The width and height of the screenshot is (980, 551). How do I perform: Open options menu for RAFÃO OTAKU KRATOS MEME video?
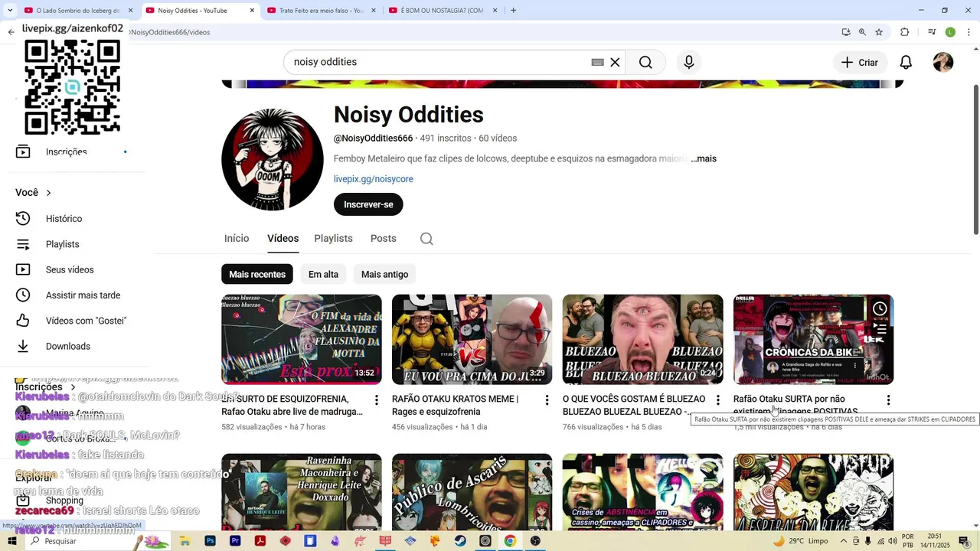point(547,400)
